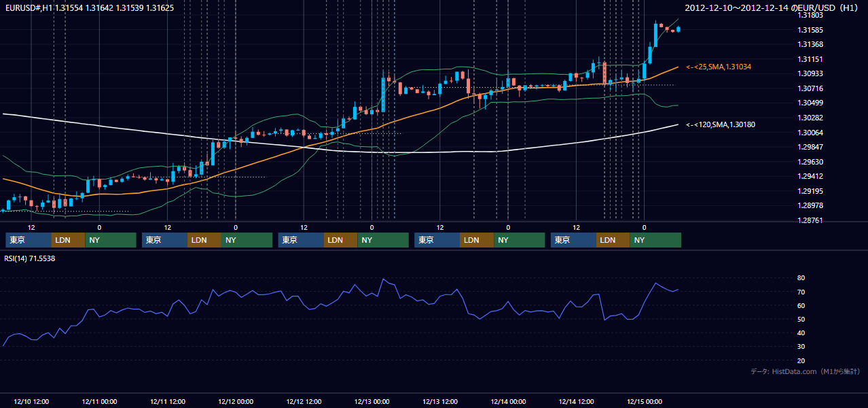Select the orange 25,SMA,1.31034 label
This screenshot has height=408, width=868.
click(x=718, y=67)
